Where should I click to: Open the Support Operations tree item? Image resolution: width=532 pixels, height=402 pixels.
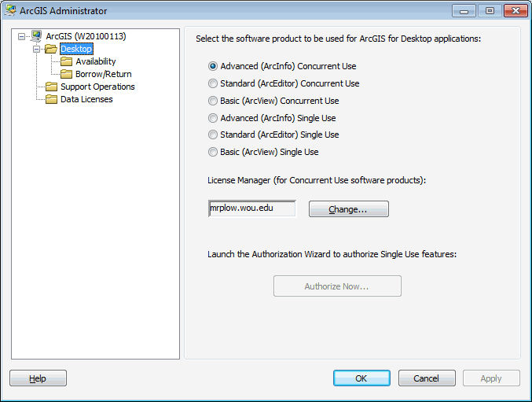tap(97, 87)
